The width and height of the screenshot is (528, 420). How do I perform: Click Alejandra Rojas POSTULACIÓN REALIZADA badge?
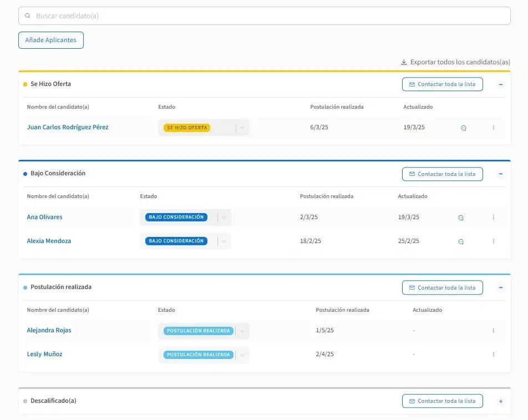point(199,331)
